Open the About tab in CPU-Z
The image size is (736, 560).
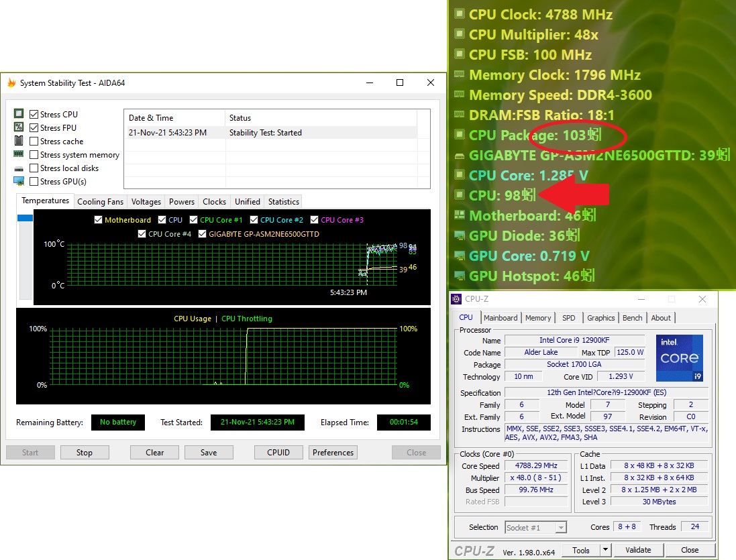pos(661,318)
